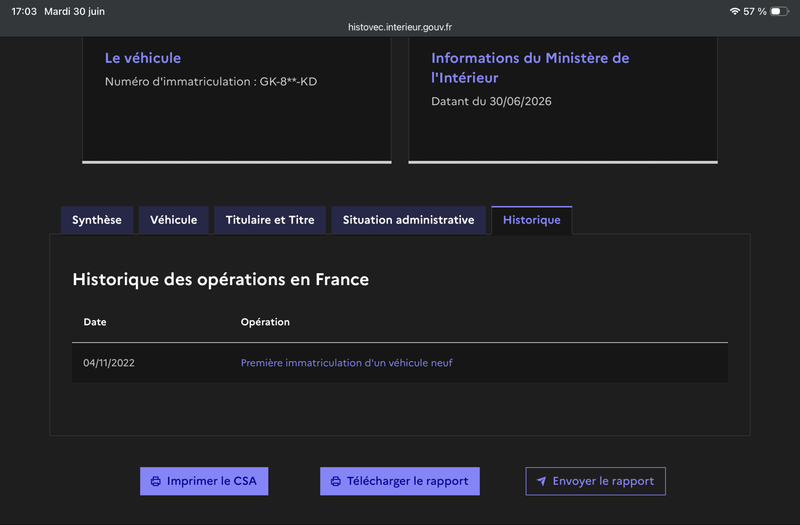Click the printer icon in Imprimer le CSA

(156, 481)
